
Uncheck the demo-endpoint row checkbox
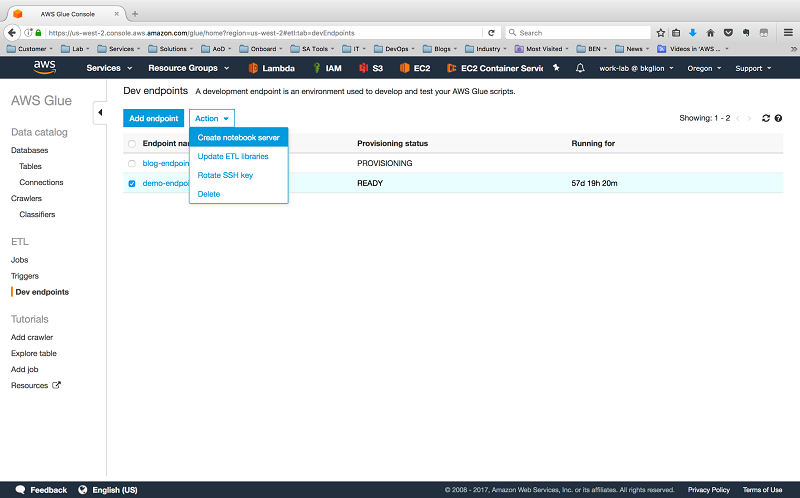(132, 184)
